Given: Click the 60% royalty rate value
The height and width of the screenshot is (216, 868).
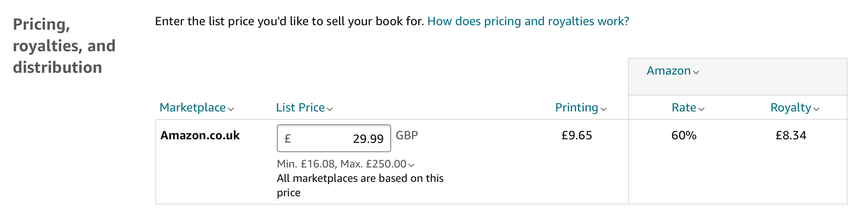Looking at the screenshot, I should pos(684,135).
